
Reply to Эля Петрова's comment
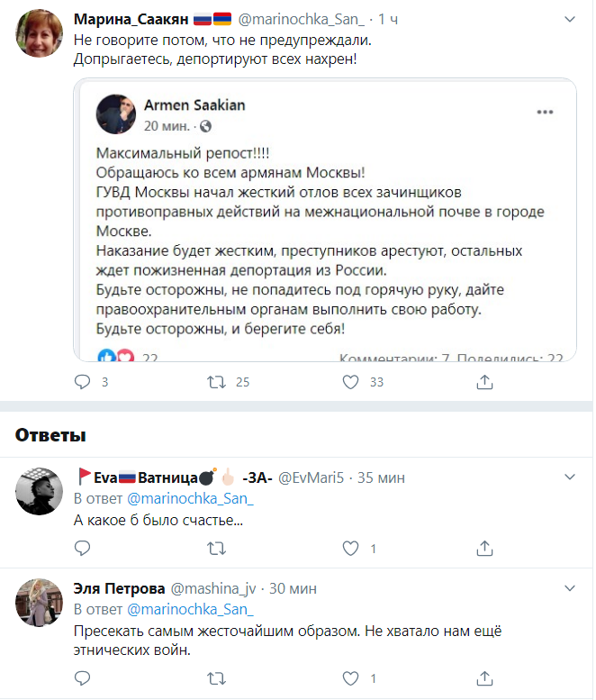pyautogui.click(x=82, y=677)
